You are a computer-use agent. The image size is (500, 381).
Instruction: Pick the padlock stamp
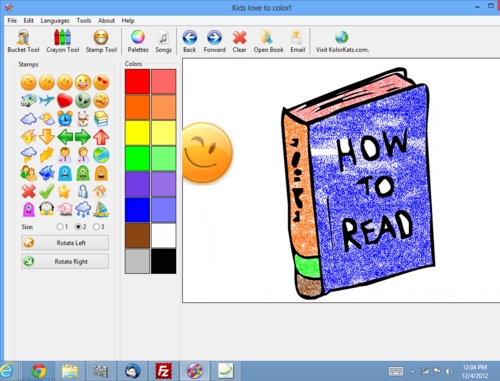pos(83,191)
